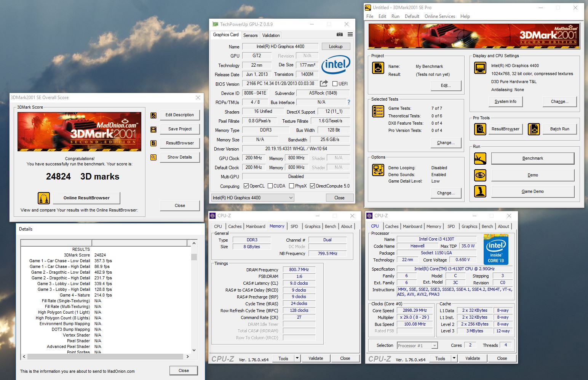Click Validate in CPU-Z Memory window
The height and width of the screenshot is (380, 588).
point(316,358)
